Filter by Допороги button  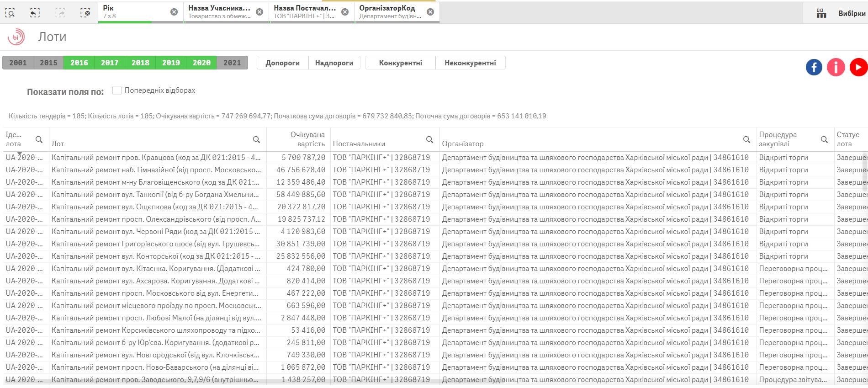click(x=282, y=63)
